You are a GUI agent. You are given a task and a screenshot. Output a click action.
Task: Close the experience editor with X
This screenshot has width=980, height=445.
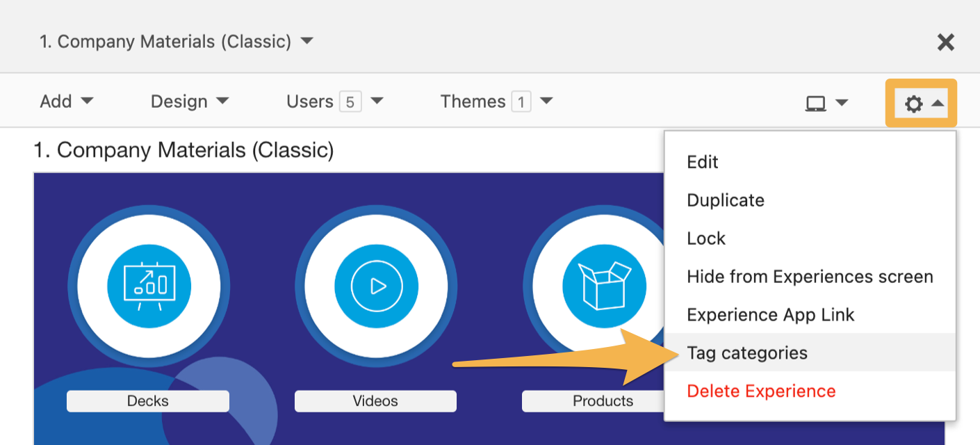(x=945, y=42)
